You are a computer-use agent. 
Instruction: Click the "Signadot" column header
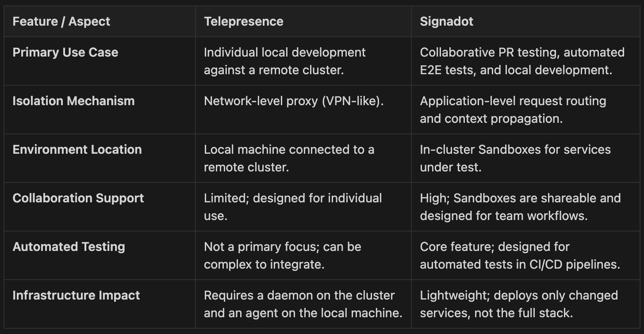(x=447, y=21)
